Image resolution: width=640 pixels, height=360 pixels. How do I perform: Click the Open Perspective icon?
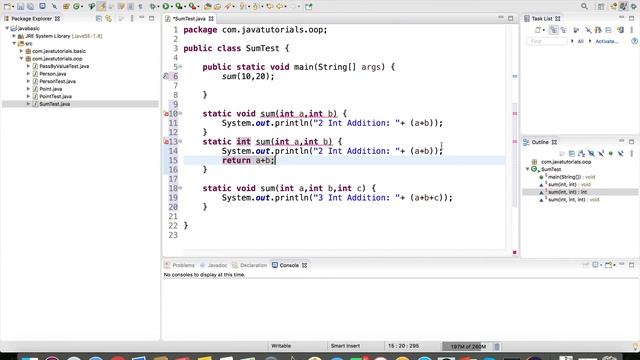[601, 6]
